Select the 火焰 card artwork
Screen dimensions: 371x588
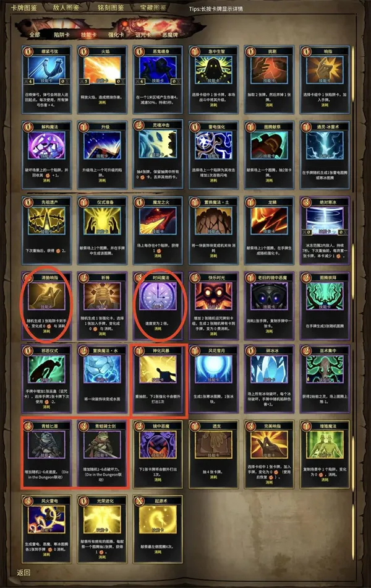click(102, 70)
